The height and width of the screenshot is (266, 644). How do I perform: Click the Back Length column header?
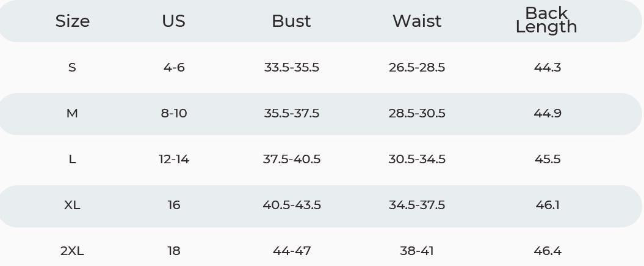[x=546, y=20]
